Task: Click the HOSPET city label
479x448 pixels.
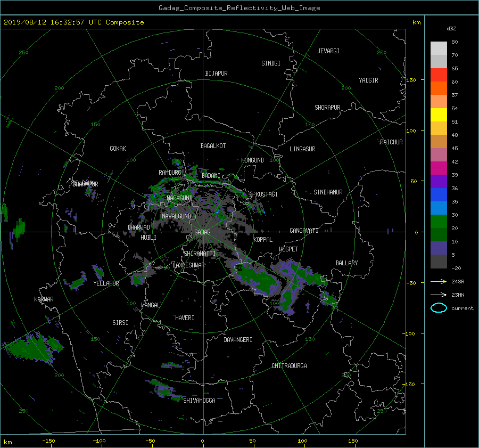Action: click(288, 249)
